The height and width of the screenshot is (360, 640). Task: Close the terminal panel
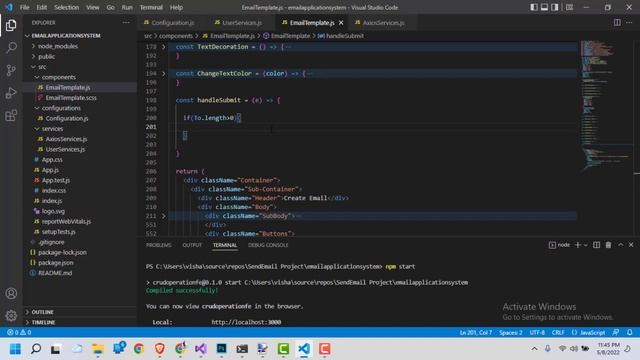[x=631, y=245]
